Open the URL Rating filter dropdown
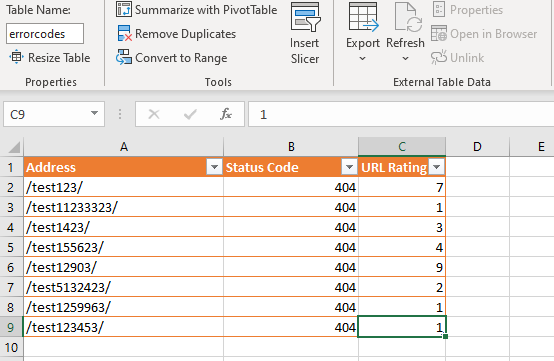554x361 pixels. 436,167
